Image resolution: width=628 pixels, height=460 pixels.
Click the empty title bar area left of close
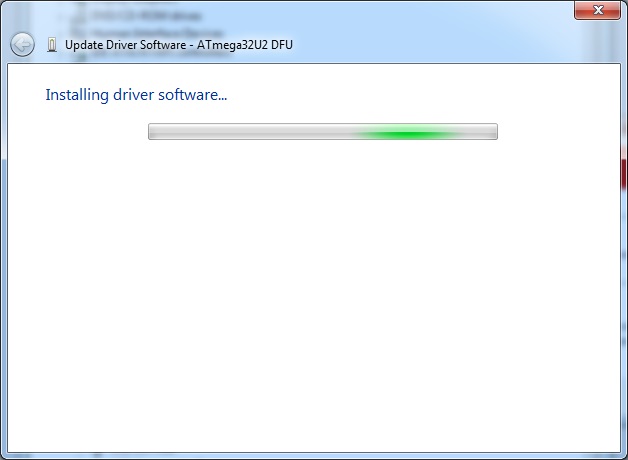[x=450, y=12]
